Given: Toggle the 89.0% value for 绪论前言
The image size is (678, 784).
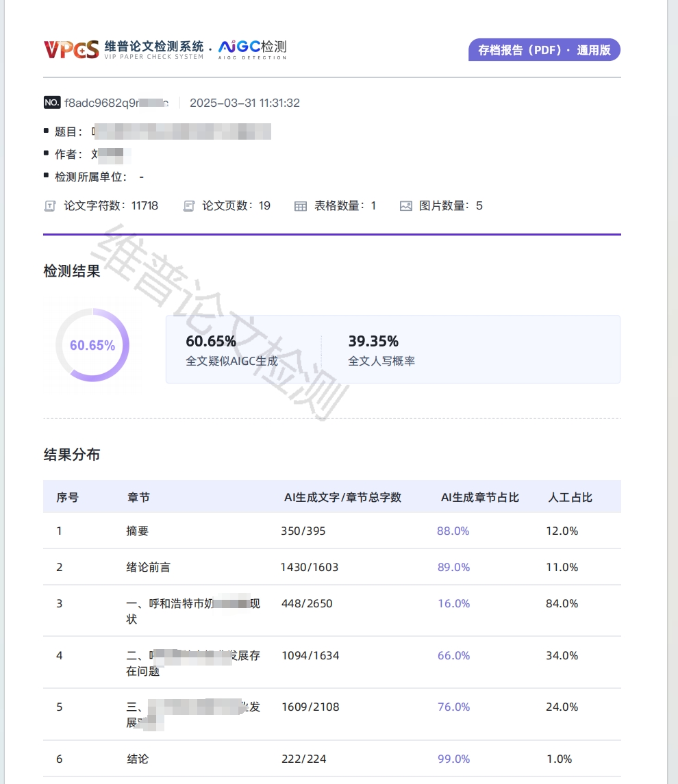Looking at the screenshot, I should (x=453, y=567).
